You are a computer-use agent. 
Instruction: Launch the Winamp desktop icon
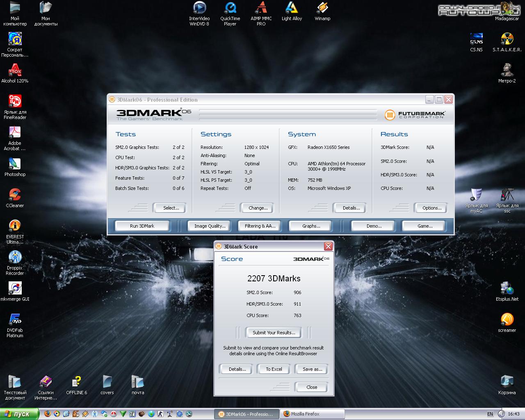[322, 8]
